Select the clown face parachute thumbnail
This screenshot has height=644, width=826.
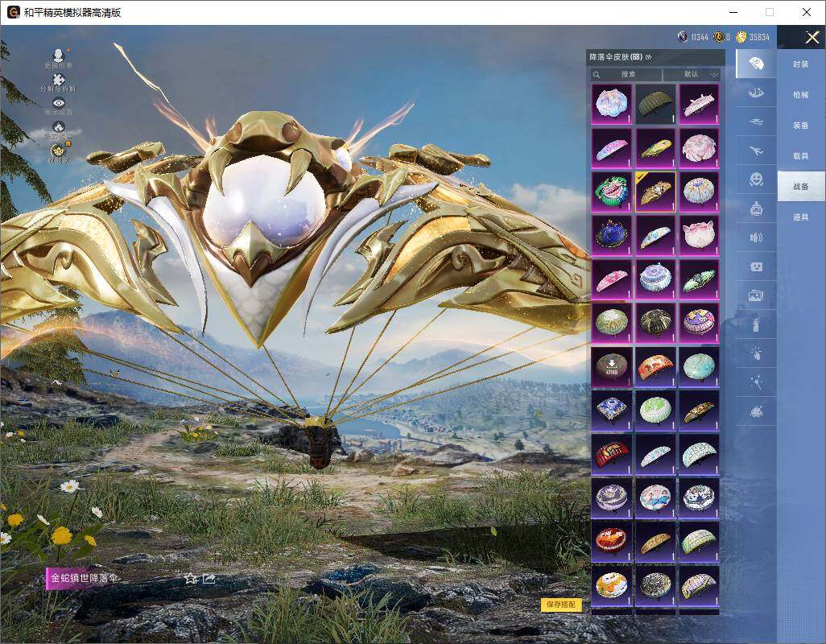coord(612,192)
